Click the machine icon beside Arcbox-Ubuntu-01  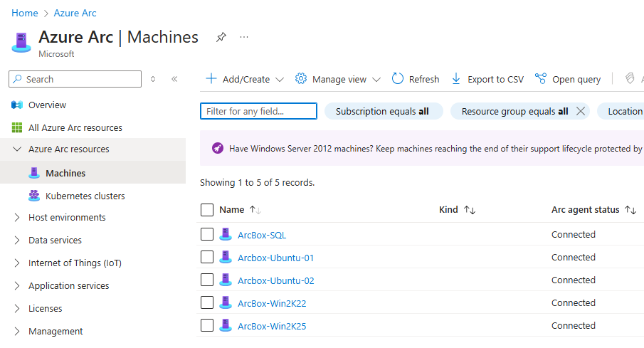pyautogui.click(x=226, y=257)
